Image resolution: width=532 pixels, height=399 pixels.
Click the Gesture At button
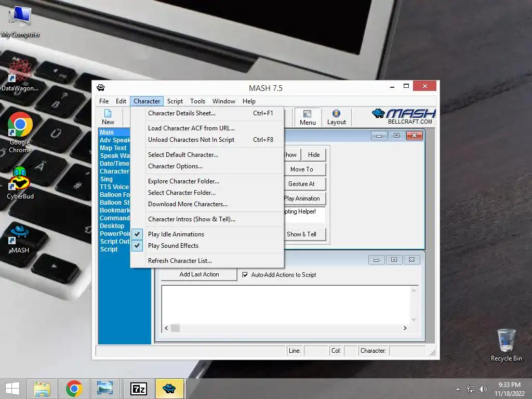point(304,184)
